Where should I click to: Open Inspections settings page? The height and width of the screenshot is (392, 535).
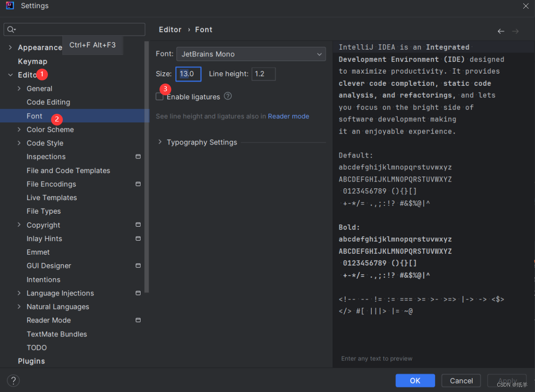click(46, 156)
